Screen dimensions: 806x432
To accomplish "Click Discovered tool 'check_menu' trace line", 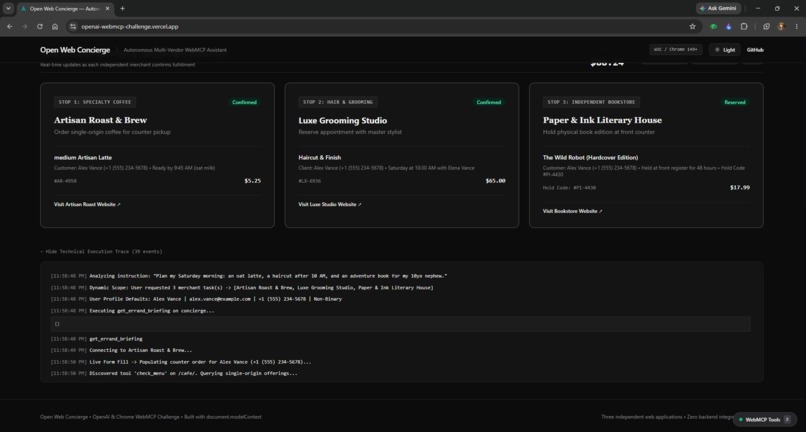I will click(x=174, y=373).
